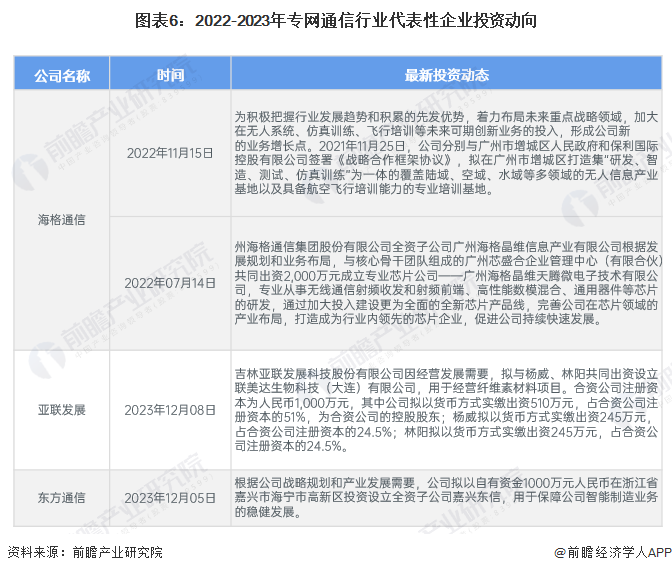672x573 pixels.
Task: Open the 嘉兴东信 subsidiary investment description
Action: click(446, 497)
